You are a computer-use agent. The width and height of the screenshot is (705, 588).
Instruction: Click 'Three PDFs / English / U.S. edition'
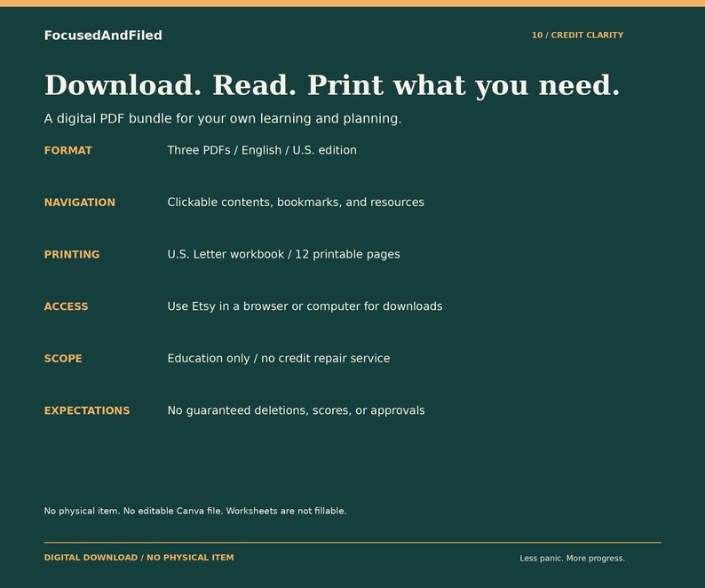[x=262, y=150]
